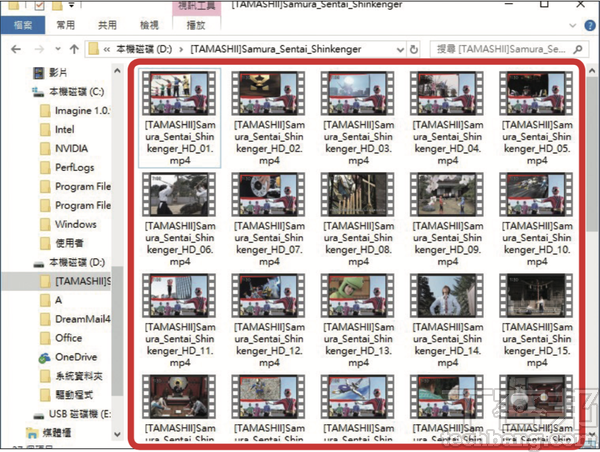Select local disk (C:) drive icon

[38, 93]
